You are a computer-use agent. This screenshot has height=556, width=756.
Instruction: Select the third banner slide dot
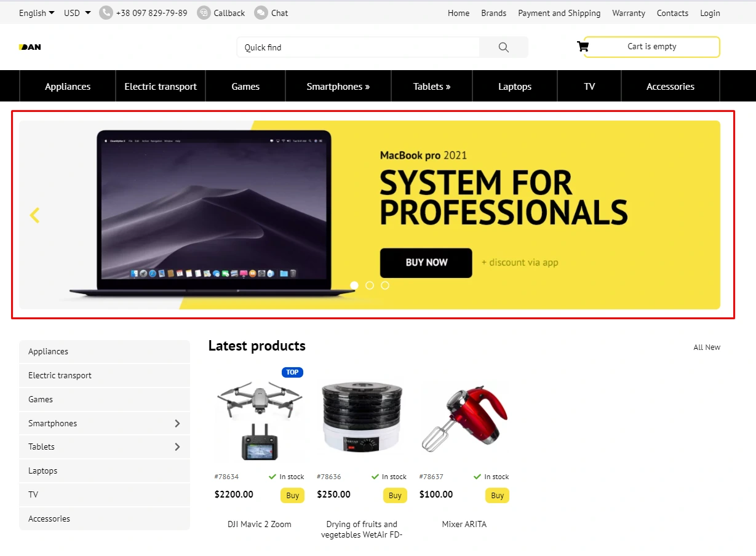(x=385, y=285)
